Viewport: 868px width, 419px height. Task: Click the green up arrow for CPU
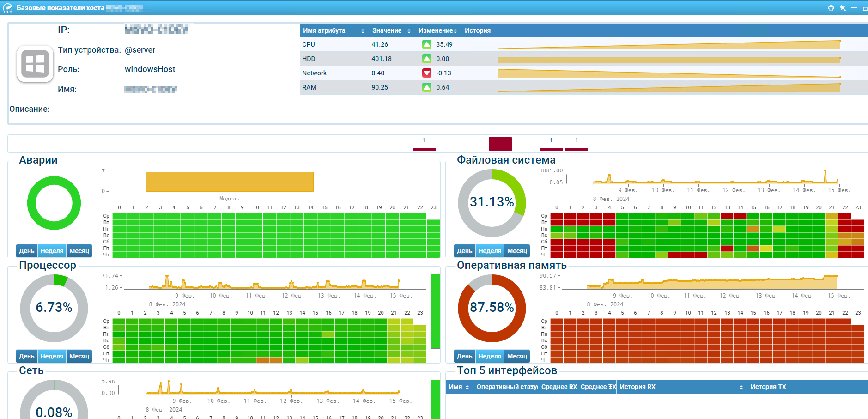[x=427, y=44]
